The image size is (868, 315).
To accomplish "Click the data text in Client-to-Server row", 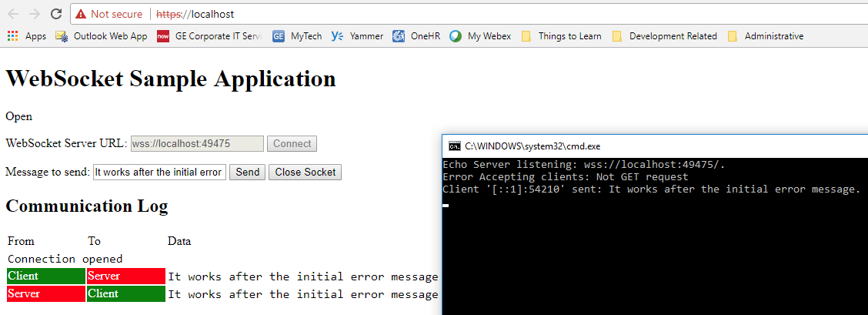I will [x=303, y=276].
